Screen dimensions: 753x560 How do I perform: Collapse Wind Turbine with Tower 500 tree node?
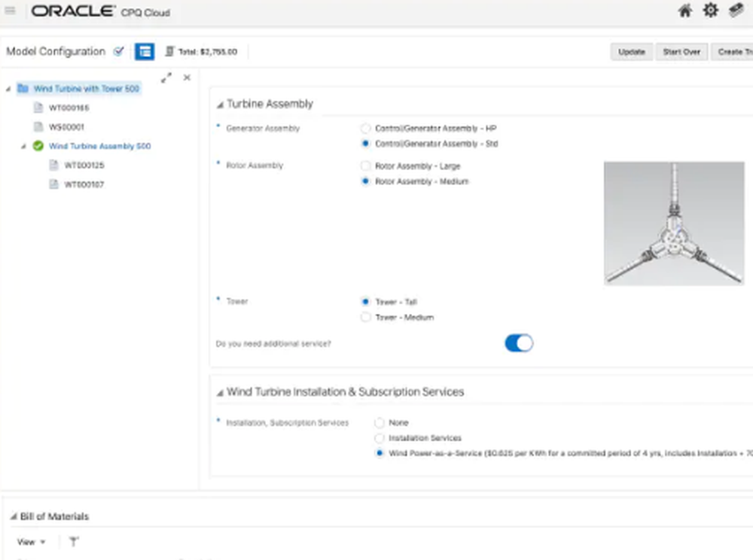8,89
